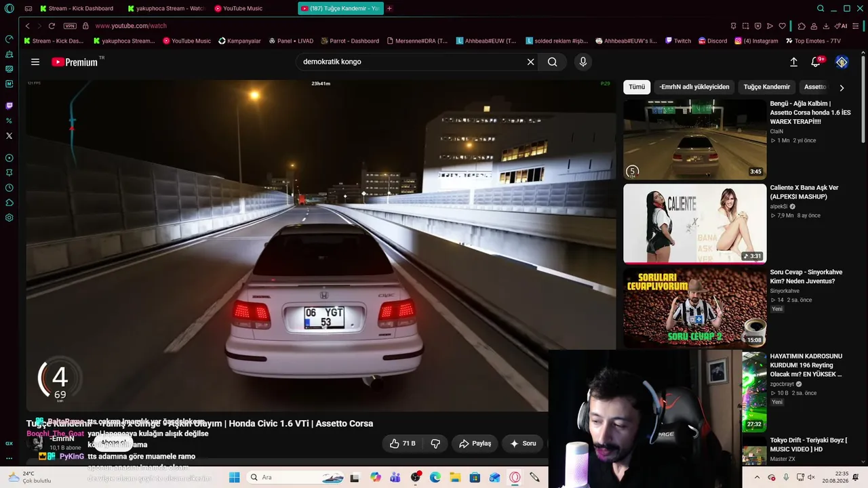Image resolution: width=868 pixels, height=488 pixels.
Task: Go back with the browser back arrow
Action: click(x=27, y=26)
